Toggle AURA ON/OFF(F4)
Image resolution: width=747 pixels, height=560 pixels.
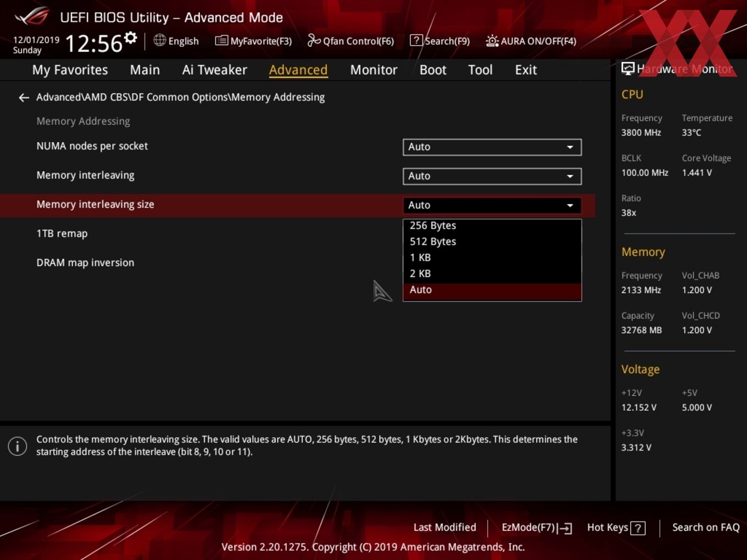[x=538, y=41]
